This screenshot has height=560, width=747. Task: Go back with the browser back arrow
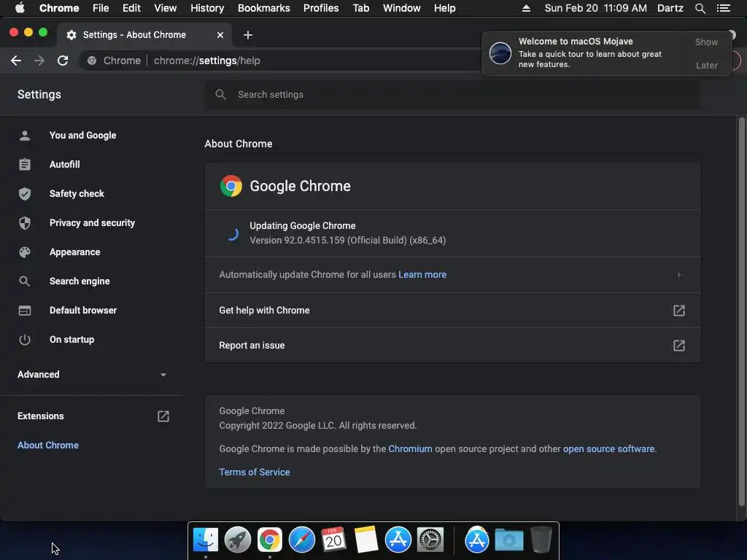pyautogui.click(x=16, y=61)
